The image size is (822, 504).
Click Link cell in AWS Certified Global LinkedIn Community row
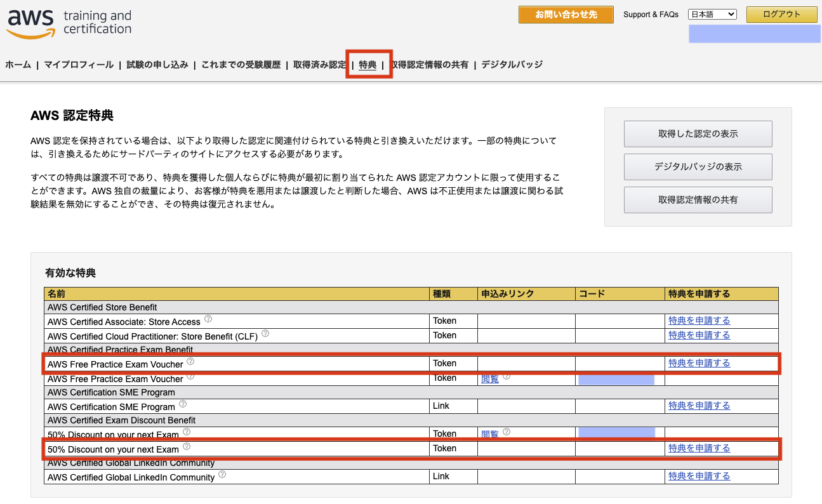pyautogui.click(x=453, y=476)
